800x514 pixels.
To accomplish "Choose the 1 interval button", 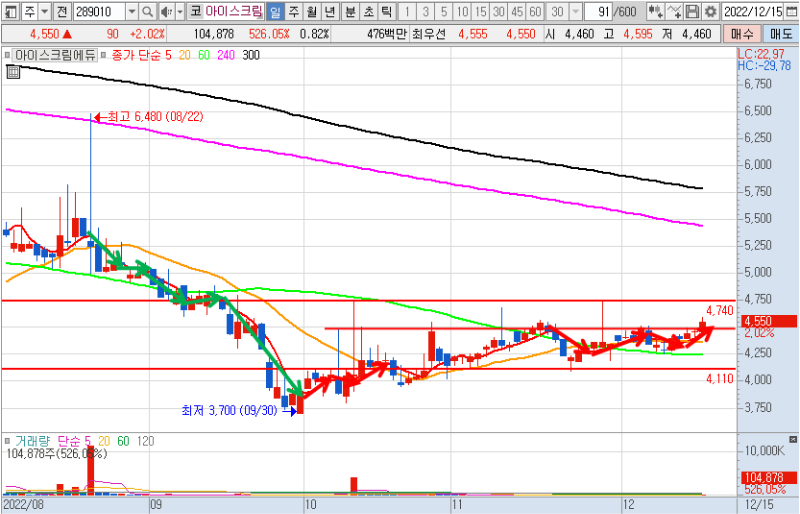I will 407,11.
